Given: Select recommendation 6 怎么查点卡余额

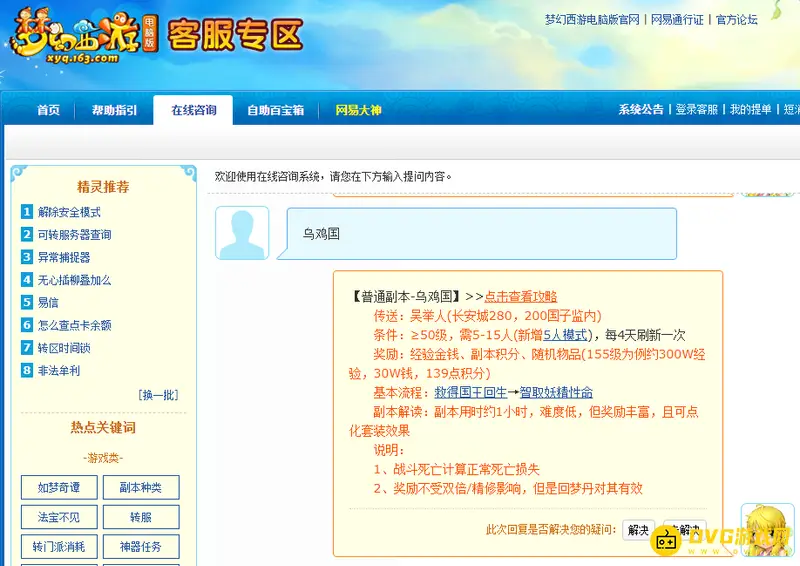Looking at the screenshot, I should pyautogui.click(x=74, y=325).
